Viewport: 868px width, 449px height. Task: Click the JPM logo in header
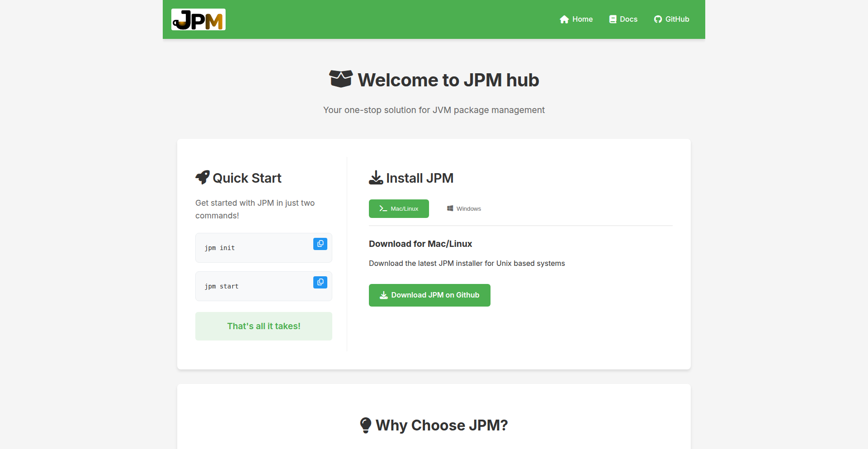point(198,19)
